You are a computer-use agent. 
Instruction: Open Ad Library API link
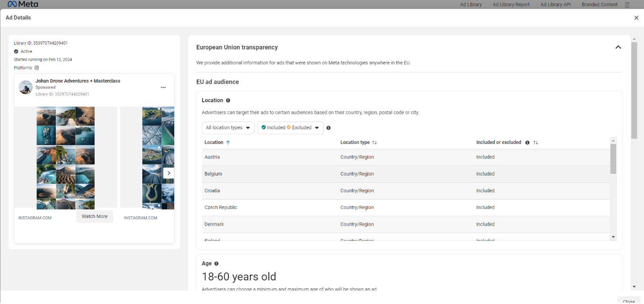[555, 5]
